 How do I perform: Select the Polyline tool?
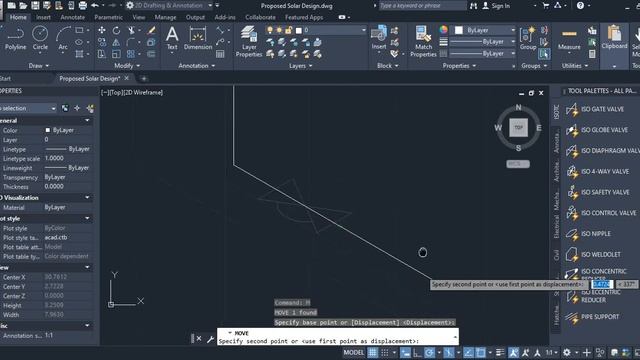[15, 38]
